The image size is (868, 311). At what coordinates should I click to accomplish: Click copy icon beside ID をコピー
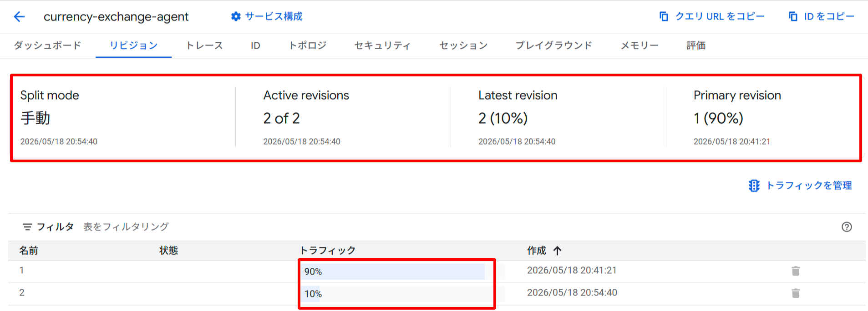[x=793, y=16]
